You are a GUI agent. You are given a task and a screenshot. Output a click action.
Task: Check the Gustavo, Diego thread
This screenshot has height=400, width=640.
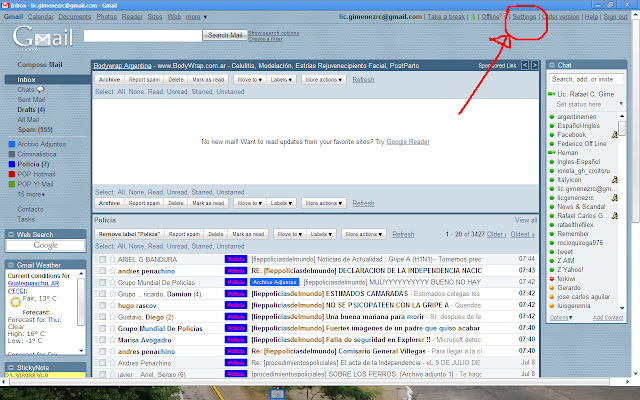[x=102, y=317]
